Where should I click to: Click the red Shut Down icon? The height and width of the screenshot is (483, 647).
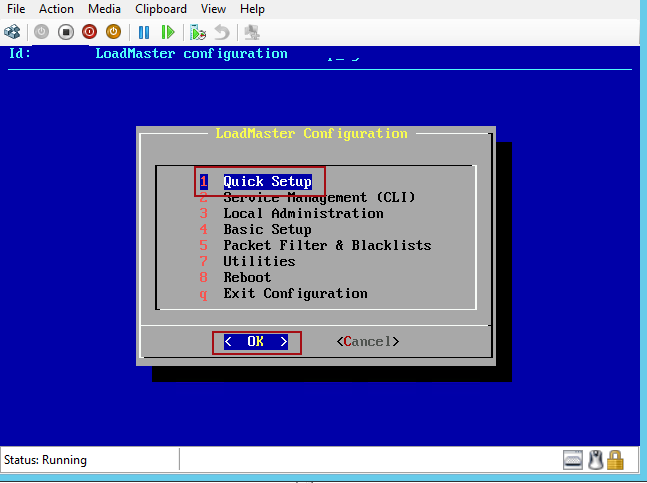click(x=89, y=32)
